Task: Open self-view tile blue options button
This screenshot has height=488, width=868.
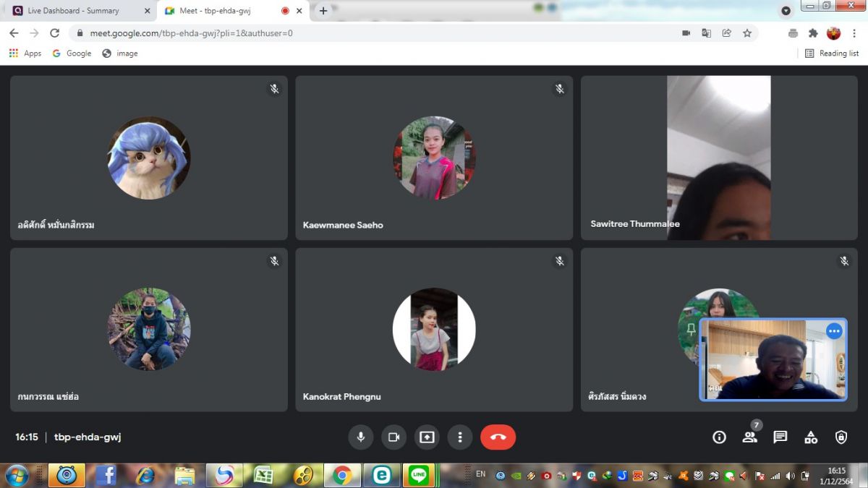Action: (x=834, y=331)
